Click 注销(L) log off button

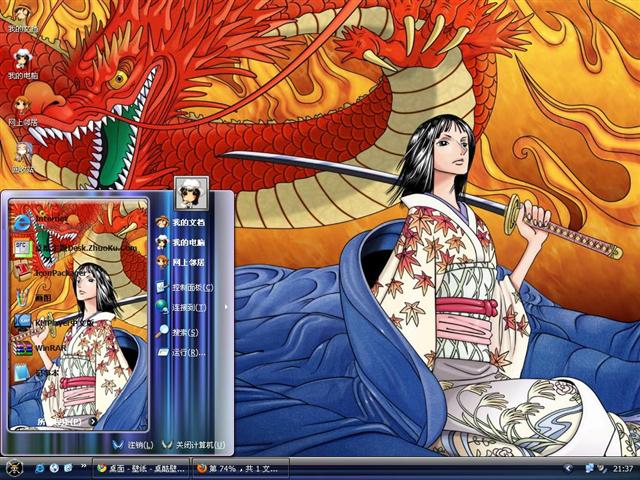[133, 445]
